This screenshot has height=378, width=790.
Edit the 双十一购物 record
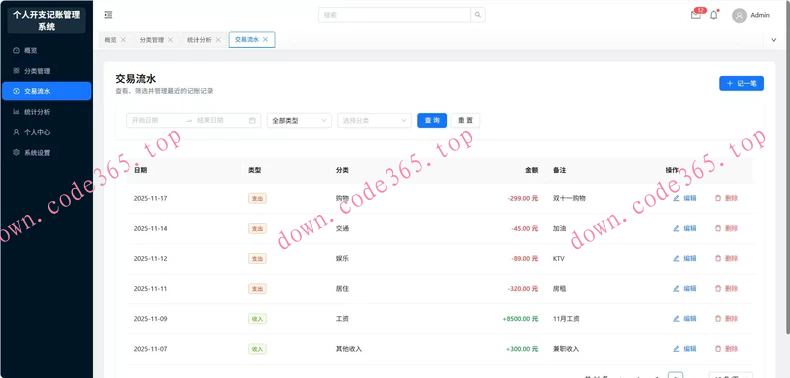click(x=685, y=198)
